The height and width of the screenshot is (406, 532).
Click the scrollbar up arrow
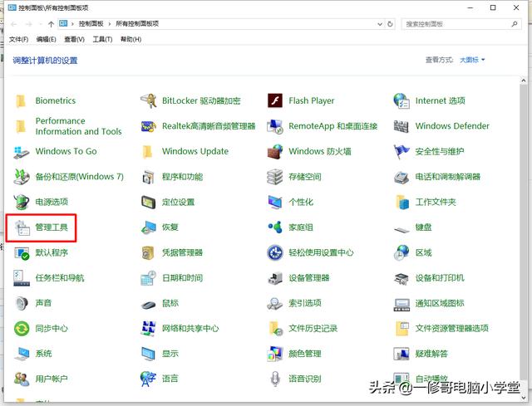click(524, 81)
